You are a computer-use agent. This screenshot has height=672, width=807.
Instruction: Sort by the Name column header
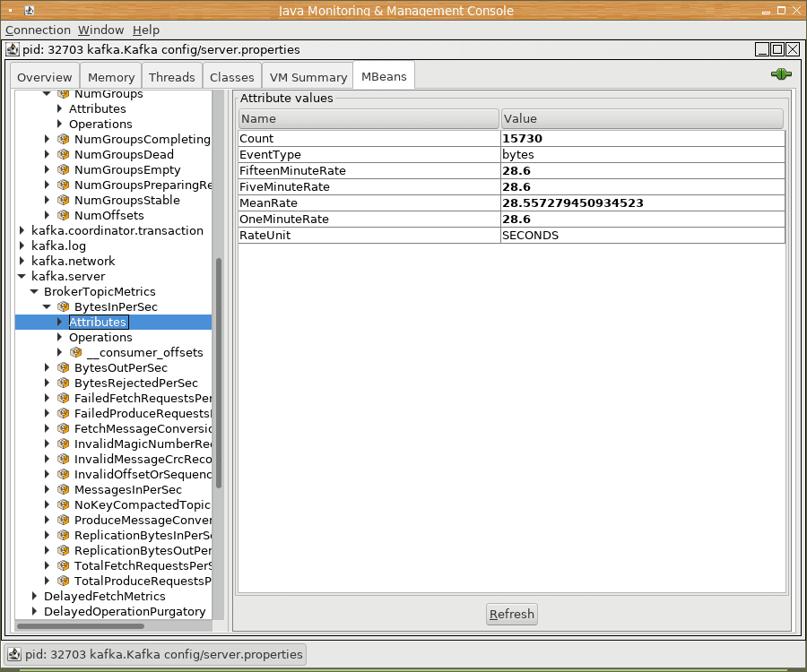pyautogui.click(x=369, y=119)
